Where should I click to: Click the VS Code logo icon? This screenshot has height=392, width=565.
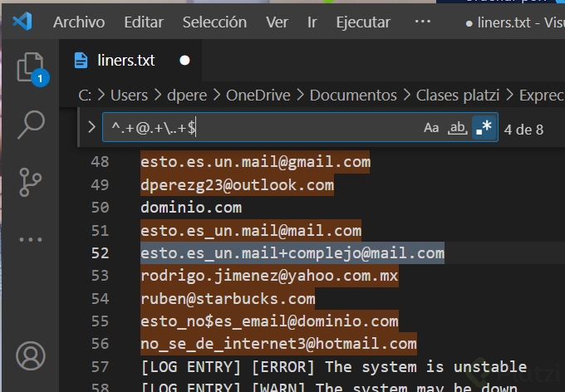22,22
